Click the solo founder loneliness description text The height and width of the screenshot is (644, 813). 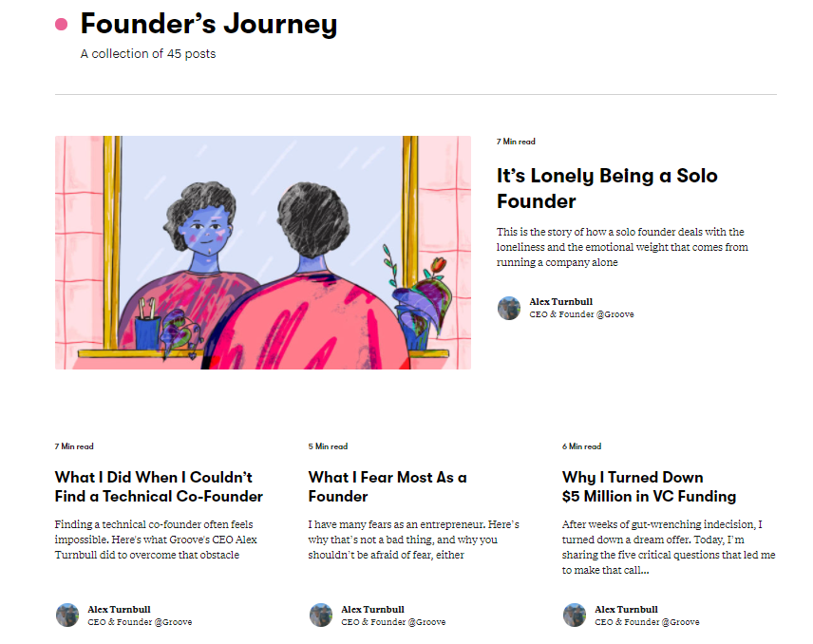(620, 247)
